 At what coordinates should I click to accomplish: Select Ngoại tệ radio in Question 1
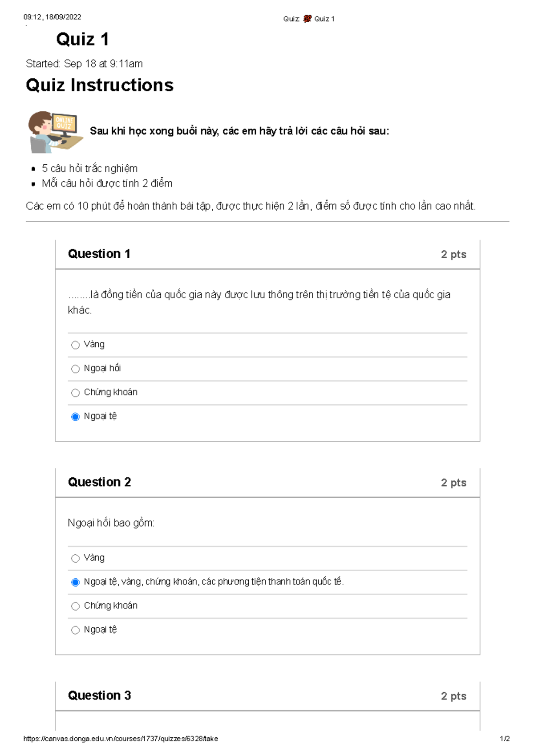(x=75, y=417)
